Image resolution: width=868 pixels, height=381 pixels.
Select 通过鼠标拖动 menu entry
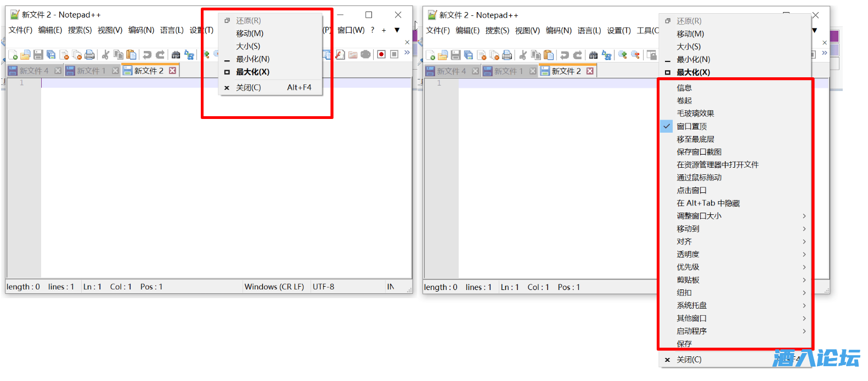[735, 178]
